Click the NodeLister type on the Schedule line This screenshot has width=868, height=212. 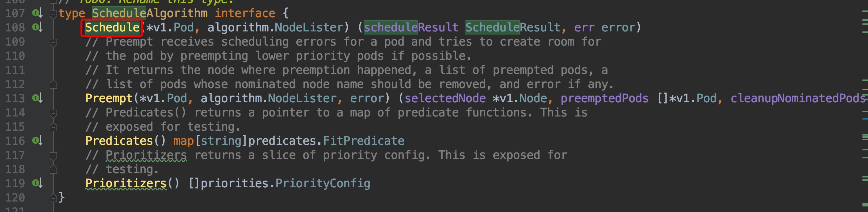[x=309, y=27]
